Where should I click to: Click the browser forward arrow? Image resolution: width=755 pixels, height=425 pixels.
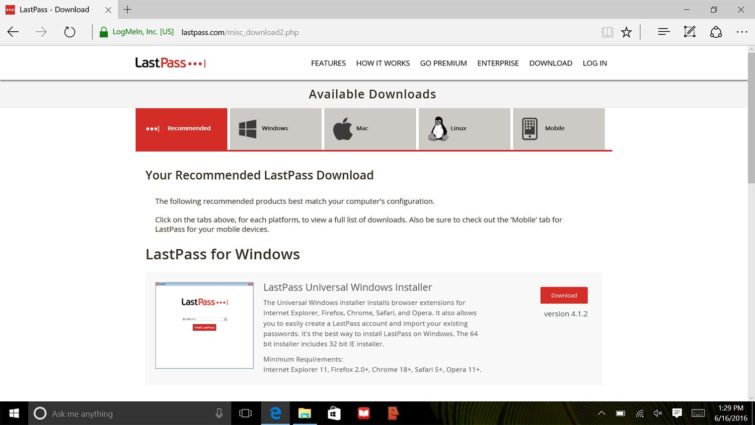pyautogui.click(x=41, y=32)
